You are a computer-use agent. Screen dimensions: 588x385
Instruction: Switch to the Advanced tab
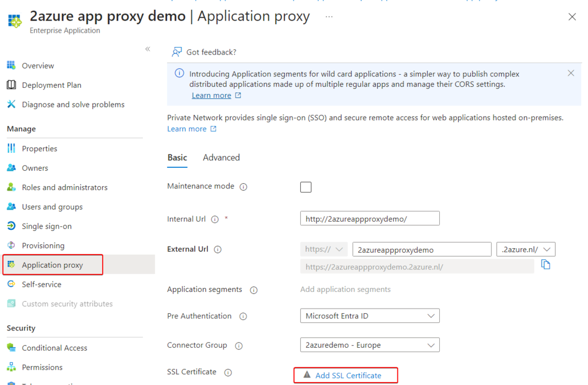[x=221, y=157]
